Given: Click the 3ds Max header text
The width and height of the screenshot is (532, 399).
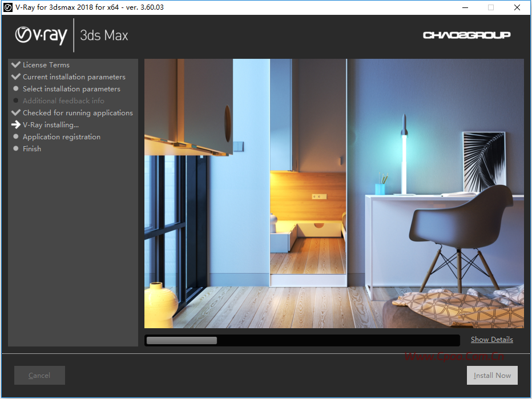Looking at the screenshot, I should pyautogui.click(x=104, y=35).
